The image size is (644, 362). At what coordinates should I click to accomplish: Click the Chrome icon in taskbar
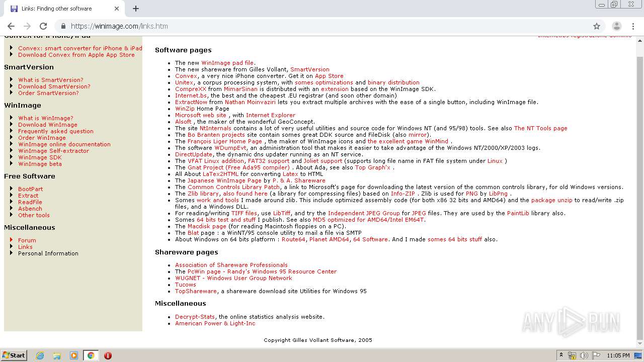click(91, 355)
